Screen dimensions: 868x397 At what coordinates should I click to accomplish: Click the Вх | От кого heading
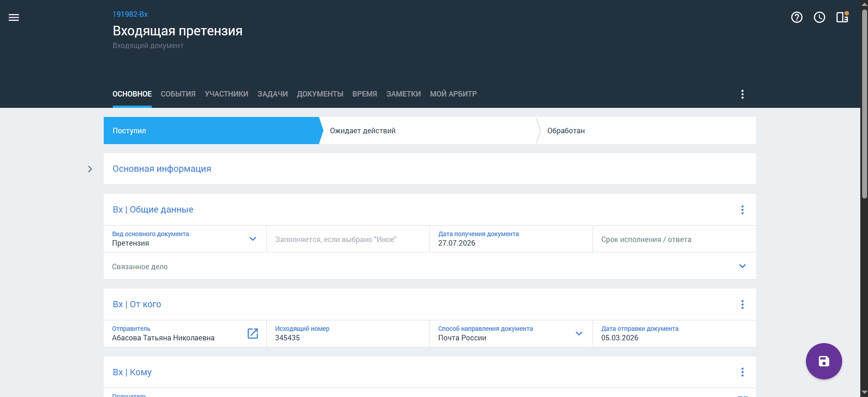click(137, 305)
